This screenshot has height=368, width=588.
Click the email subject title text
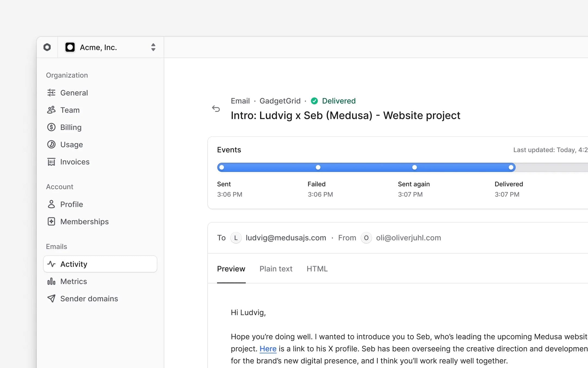pos(345,116)
